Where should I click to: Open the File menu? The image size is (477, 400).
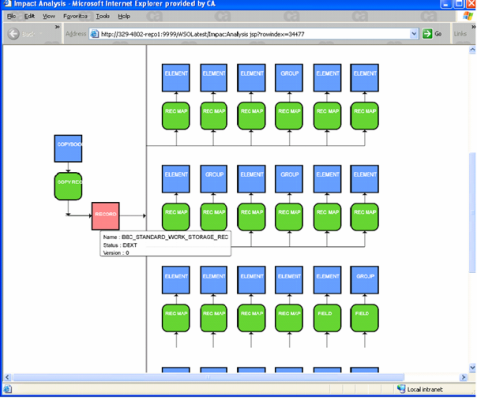coord(11,16)
